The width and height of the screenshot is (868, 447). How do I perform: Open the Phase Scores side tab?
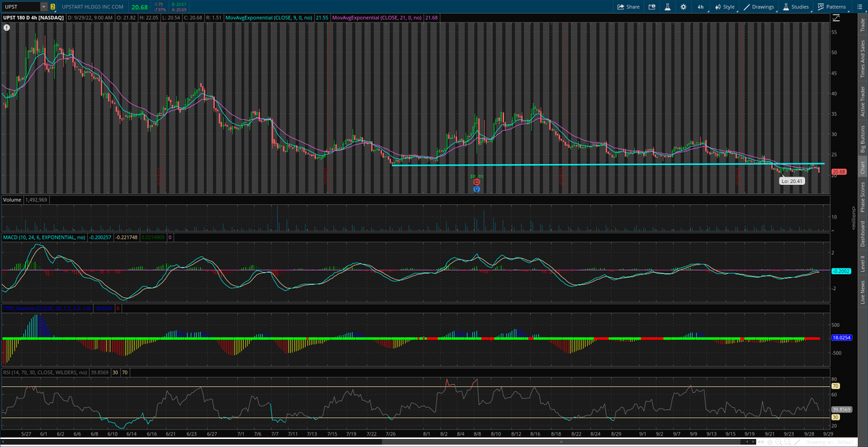[x=861, y=198]
